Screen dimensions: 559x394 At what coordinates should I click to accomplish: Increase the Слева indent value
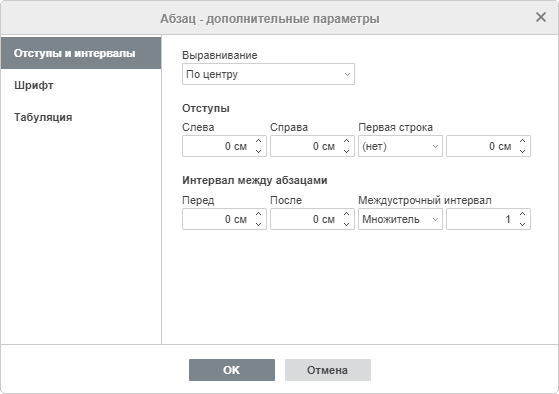click(259, 141)
